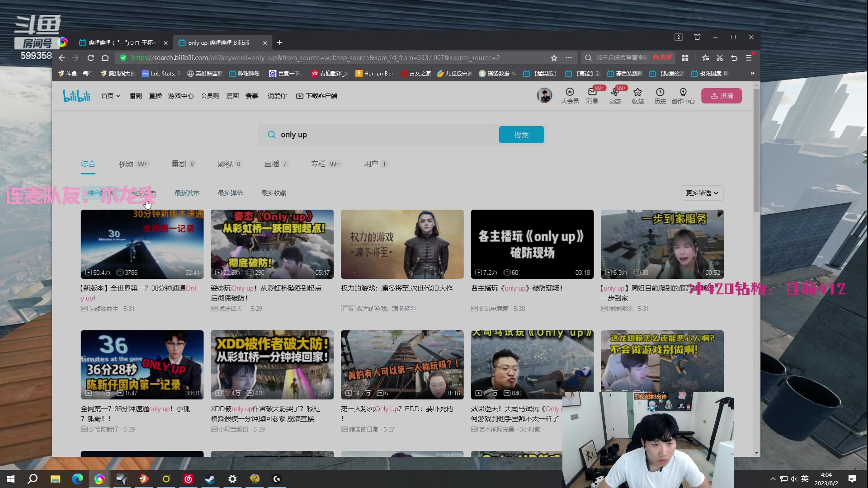Sort results by 最新发布

tap(187, 193)
